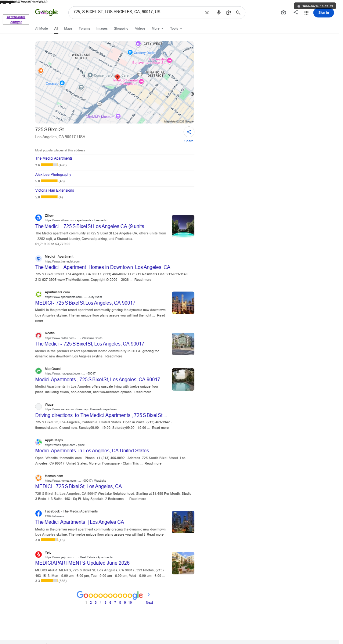
Task: Open search by image camera icon
Action: pyautogui.click(x=229, y=13)
